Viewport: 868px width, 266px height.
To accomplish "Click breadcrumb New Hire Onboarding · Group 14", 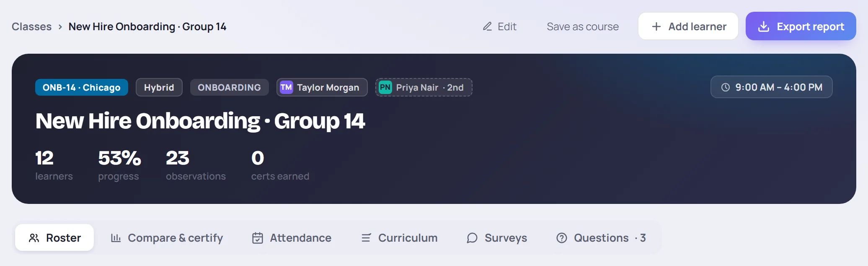I will pyautogui.click(x=147, y=26).
